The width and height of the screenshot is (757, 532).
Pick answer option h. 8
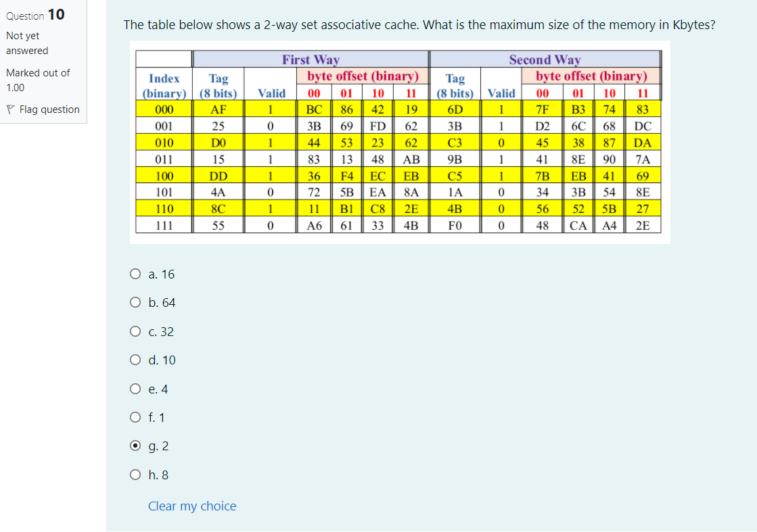pos(135,475)
